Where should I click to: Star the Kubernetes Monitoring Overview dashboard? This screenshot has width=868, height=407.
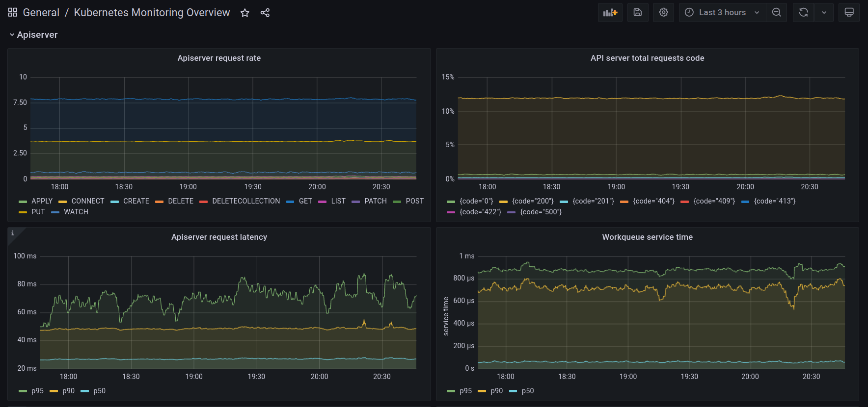coord(244,13)
